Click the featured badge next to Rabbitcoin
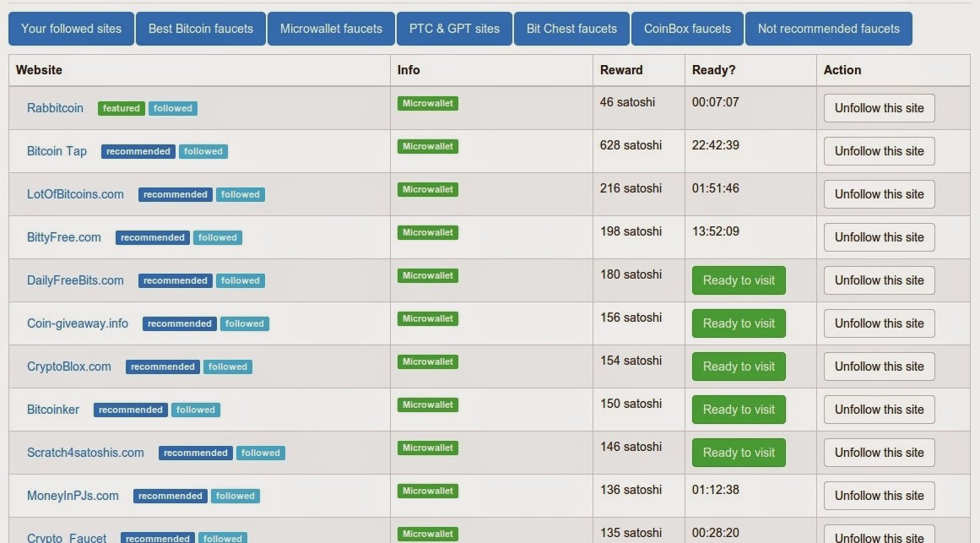This screenshot has height=543, width=980. 122,108
